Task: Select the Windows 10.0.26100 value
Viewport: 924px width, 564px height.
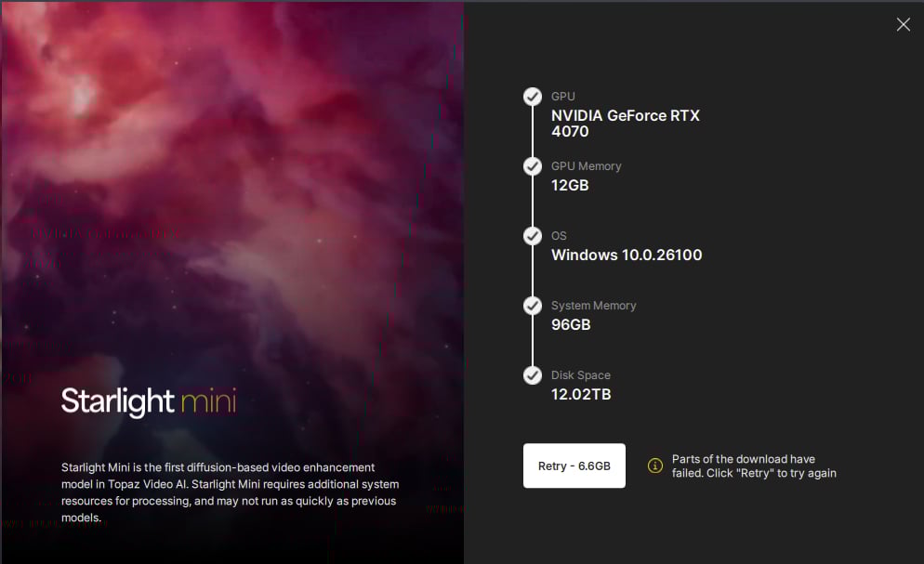Action: (x=627, y=255)
